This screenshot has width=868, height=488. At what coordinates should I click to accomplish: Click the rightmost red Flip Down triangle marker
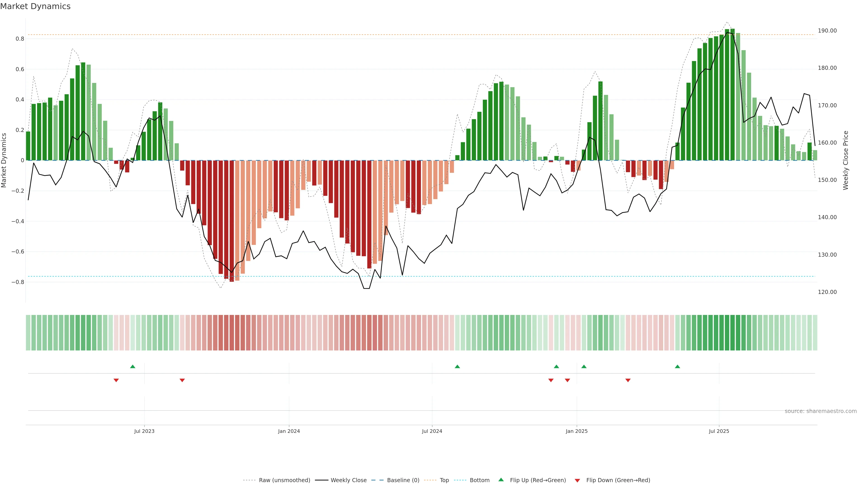coord(628,380)
